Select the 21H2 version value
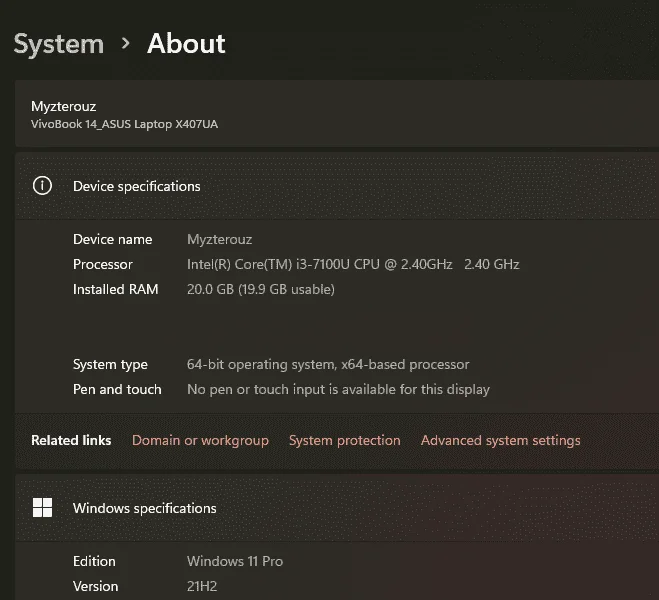 [202, 586]
